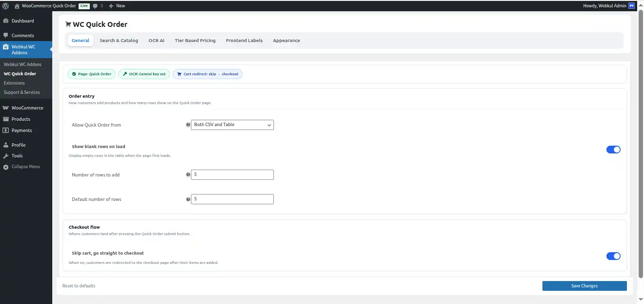Click the Profile person icon in sidebar

pyautogui.click(x=5, y=145)
